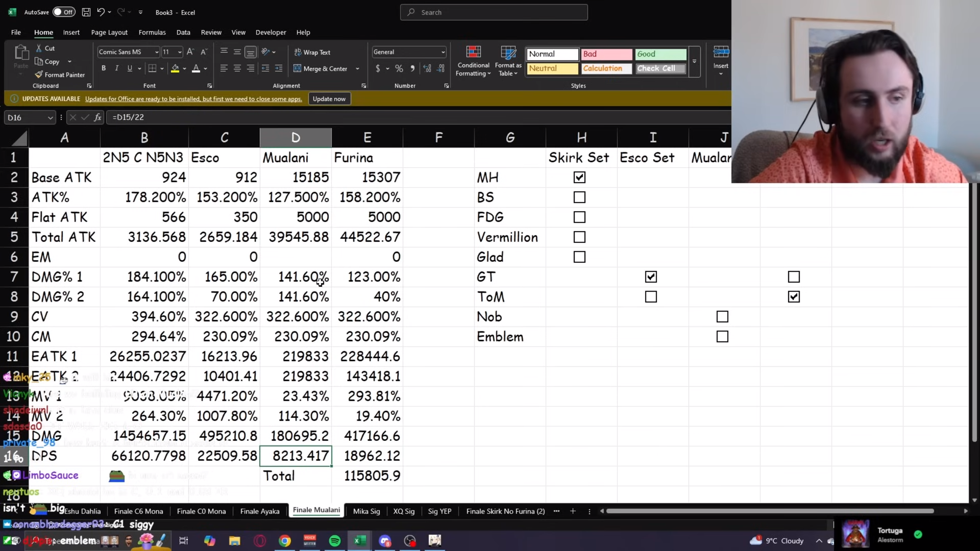Image resolution: width=980 pixels, height=551 pixels.
Task: Toggle Bold formatting
Action: (x=104, y=68)
